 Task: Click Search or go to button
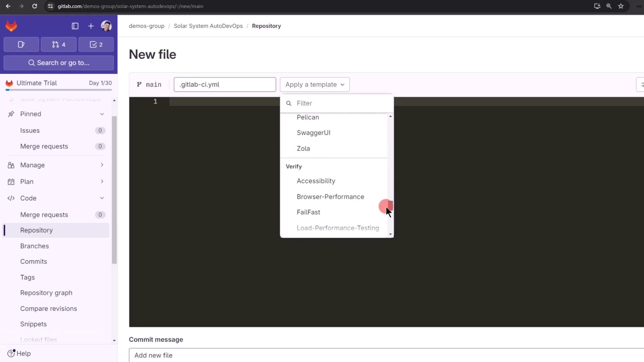[59, 63]
